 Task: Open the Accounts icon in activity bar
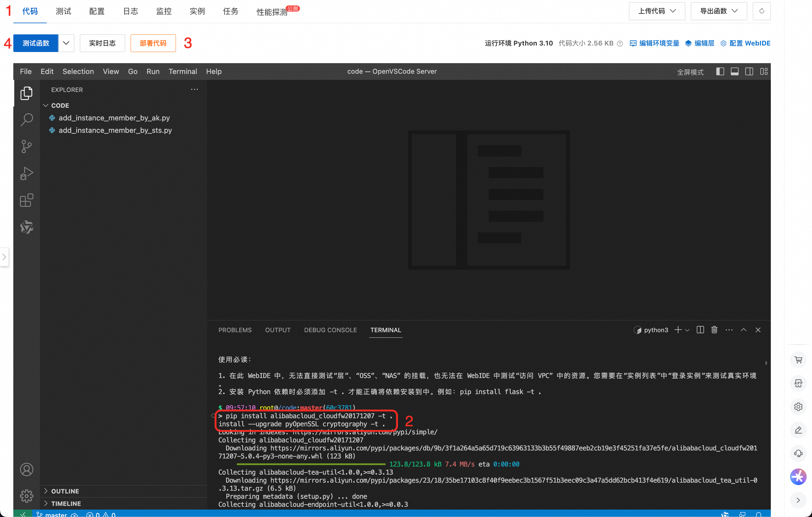click(26, 469)
